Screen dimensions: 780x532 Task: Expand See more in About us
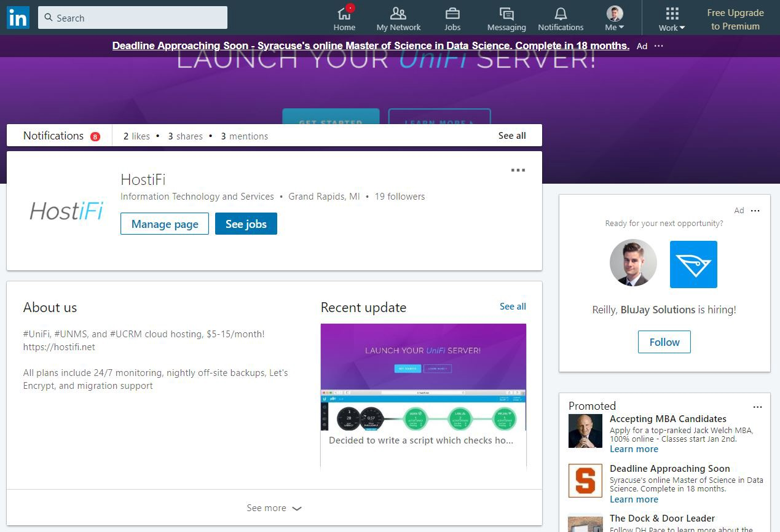[274, 508]
